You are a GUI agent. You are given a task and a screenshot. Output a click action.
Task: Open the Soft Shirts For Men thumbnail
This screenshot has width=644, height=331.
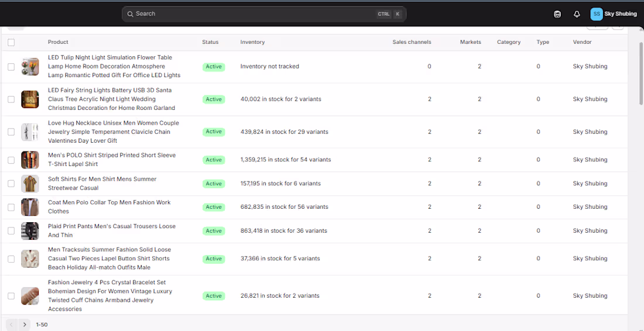coord(30,184)
